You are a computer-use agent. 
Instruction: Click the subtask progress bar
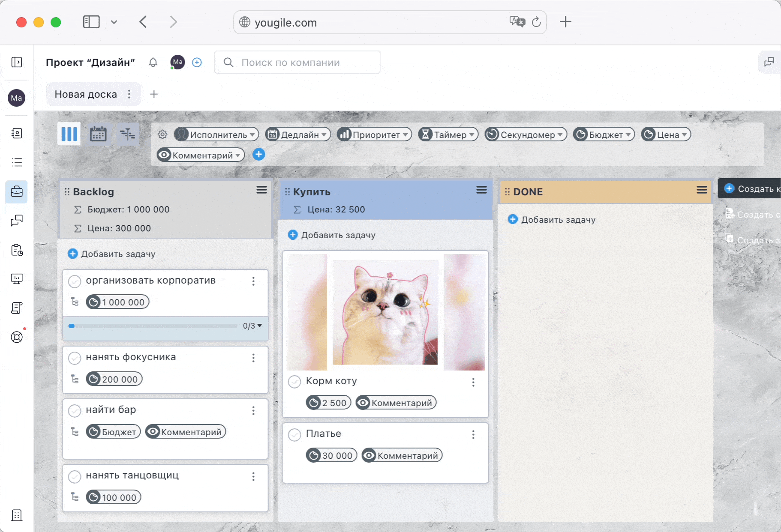153,326
